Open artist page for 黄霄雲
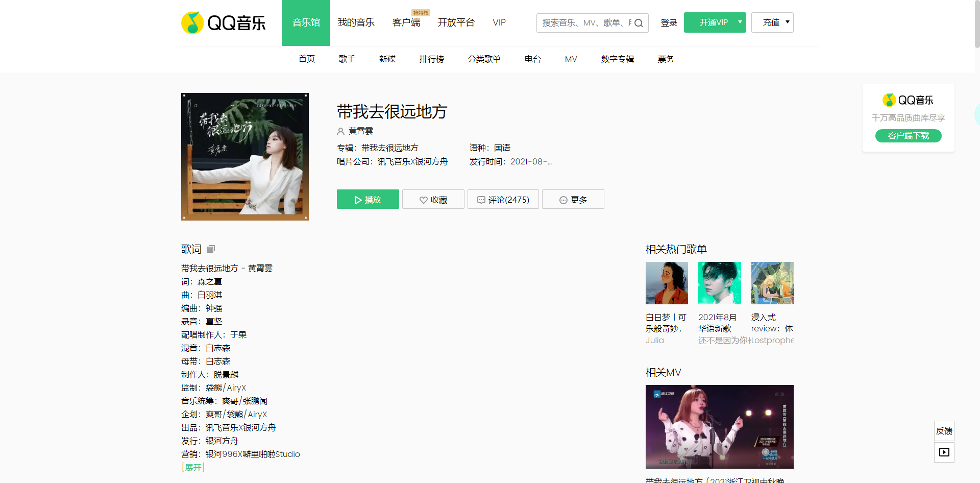This screenshot has width=980, height=483. click(x=360, y=131)
